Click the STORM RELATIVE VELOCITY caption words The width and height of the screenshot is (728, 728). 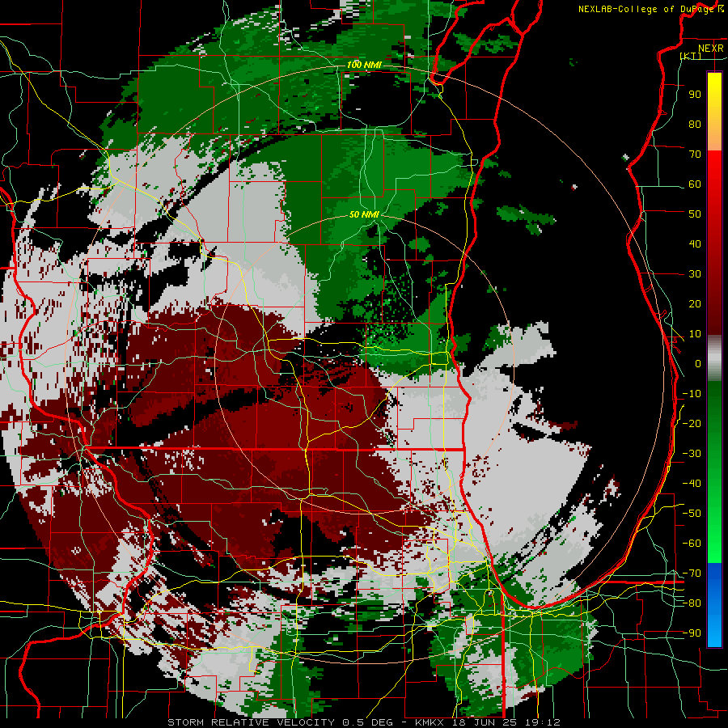point(251,722)
